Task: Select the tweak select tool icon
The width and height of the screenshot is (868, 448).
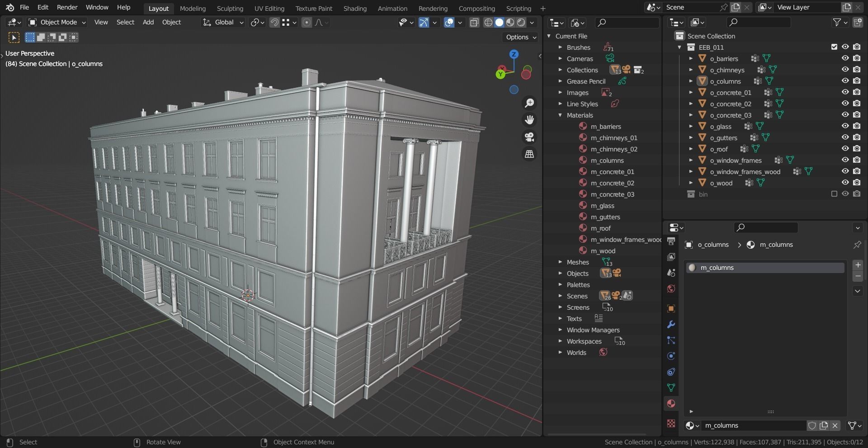Action: tap(14, 38)
